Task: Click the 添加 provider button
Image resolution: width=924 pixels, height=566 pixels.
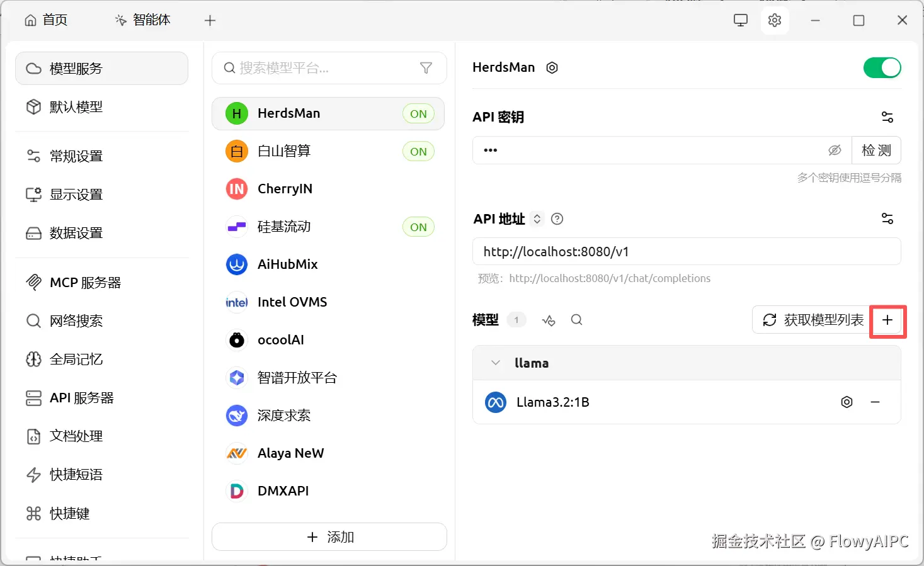Action: tap(329, 537)
